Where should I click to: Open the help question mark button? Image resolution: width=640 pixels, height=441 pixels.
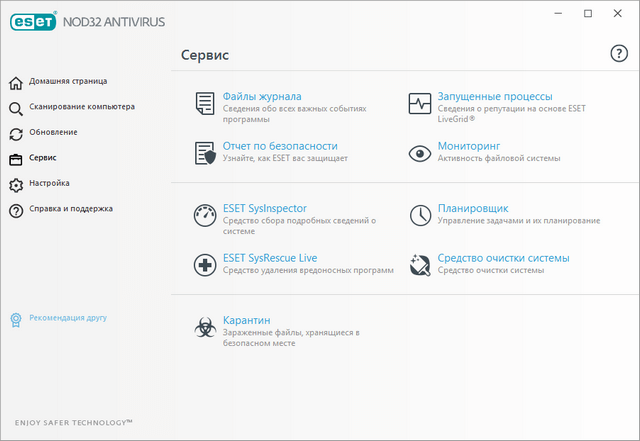click(618, 53)
